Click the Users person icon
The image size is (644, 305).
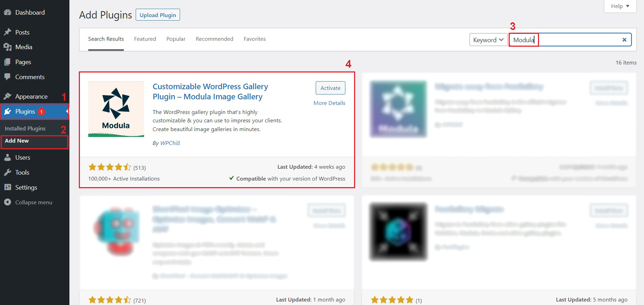8,158
